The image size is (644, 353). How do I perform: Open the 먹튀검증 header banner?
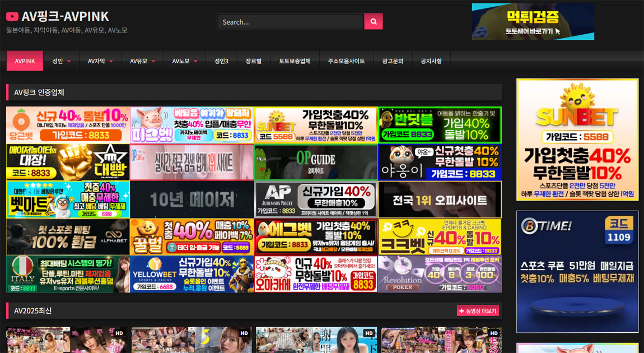tap(533, 21)
